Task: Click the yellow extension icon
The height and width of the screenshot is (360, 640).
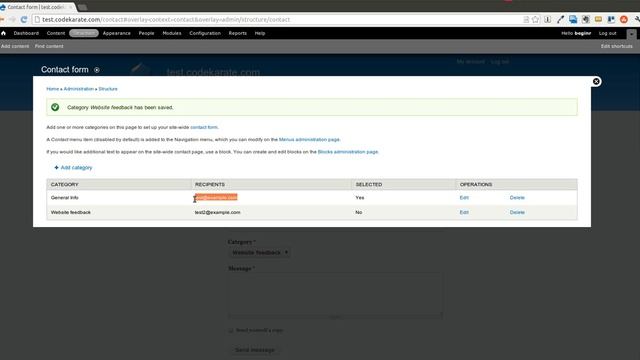Action: pos(598,19)
